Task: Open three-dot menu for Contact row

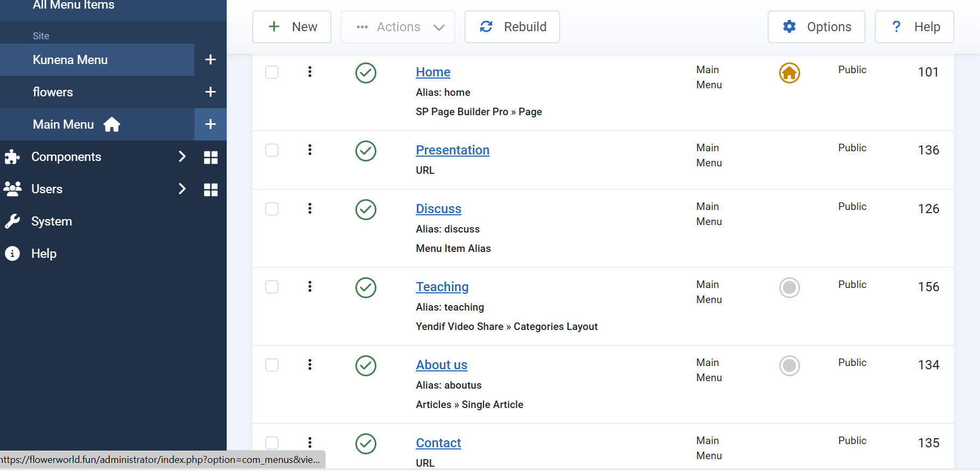Action: pyautogui.click(x=310, y=442)
